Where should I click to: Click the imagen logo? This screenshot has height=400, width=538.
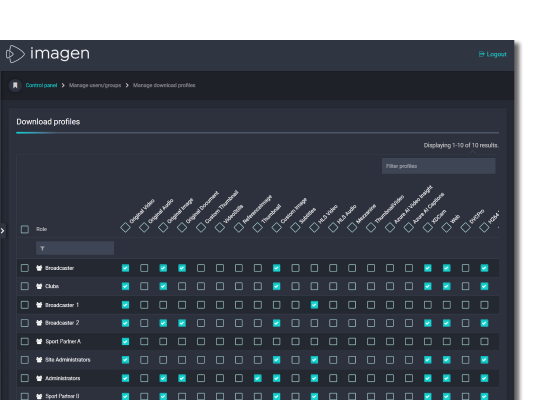[x=48, y=54]
